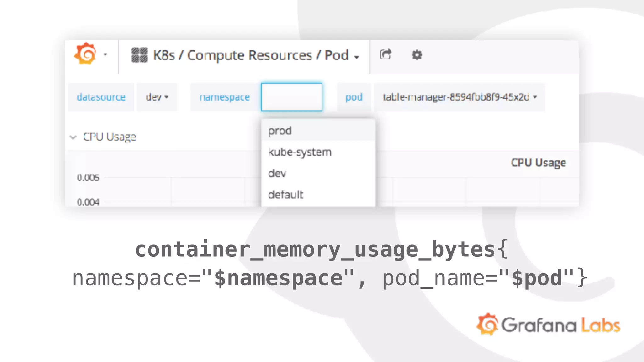Click the datasource variable label
The image size is (644, 362).
pos(101,97)
